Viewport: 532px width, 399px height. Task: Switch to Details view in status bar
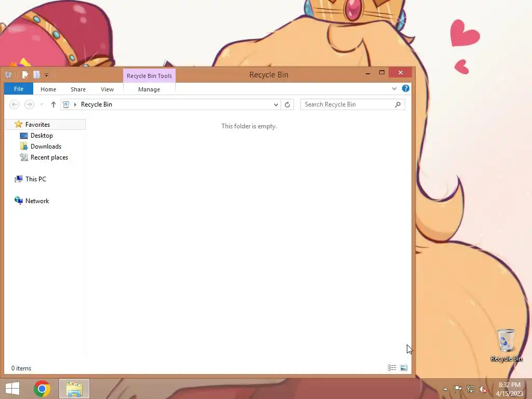coord(392,367)
